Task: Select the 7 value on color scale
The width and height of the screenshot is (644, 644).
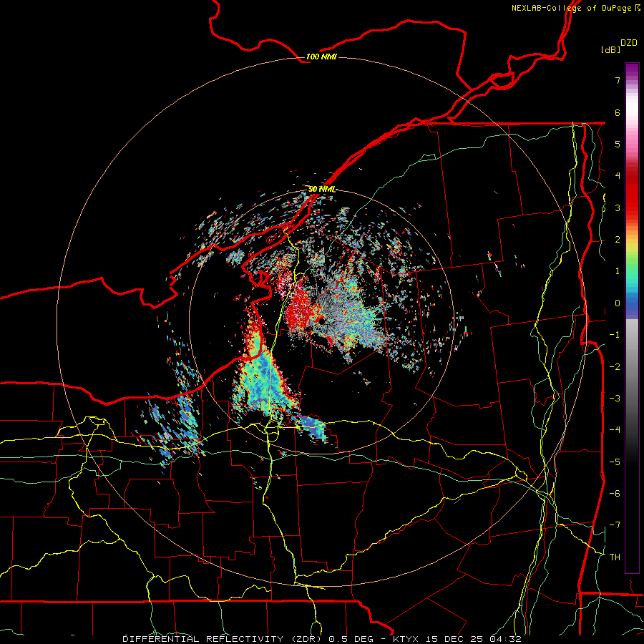Action: click(618, 80)
